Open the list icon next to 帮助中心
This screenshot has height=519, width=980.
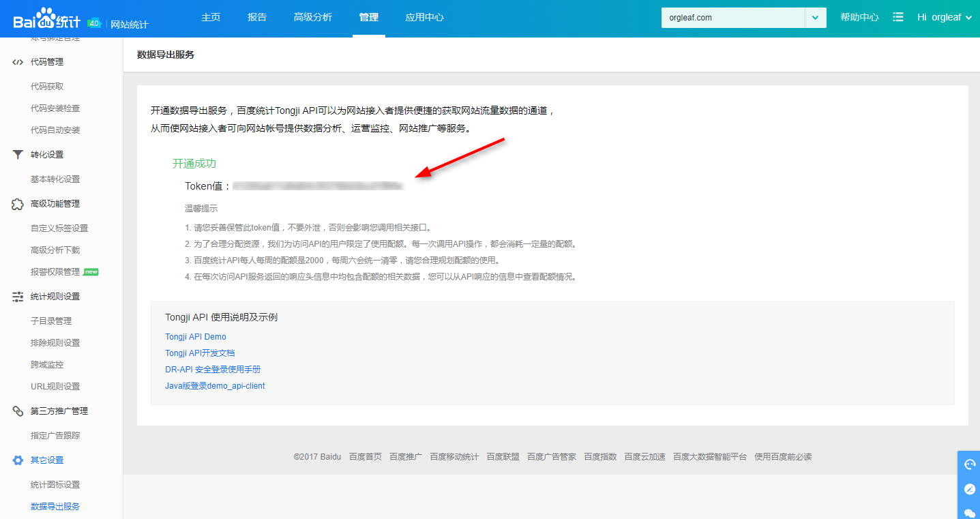coord(898,17)
